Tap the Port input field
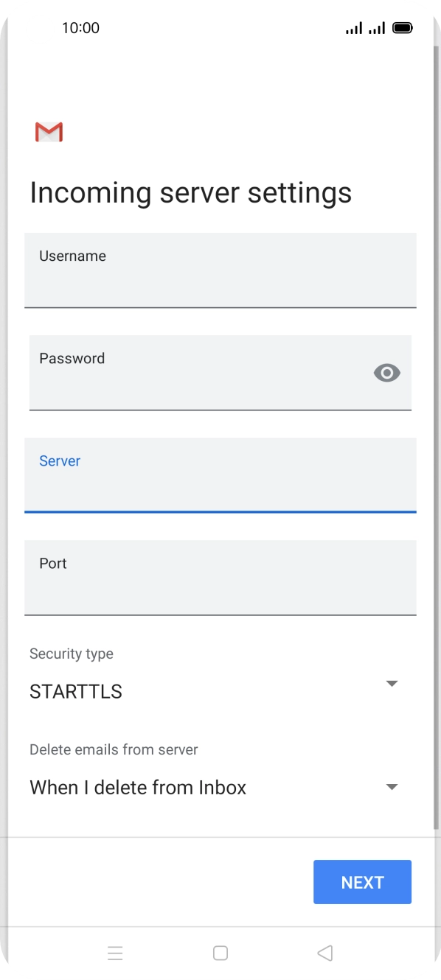This screenshot has width=441, height=980. coord(220,578)
